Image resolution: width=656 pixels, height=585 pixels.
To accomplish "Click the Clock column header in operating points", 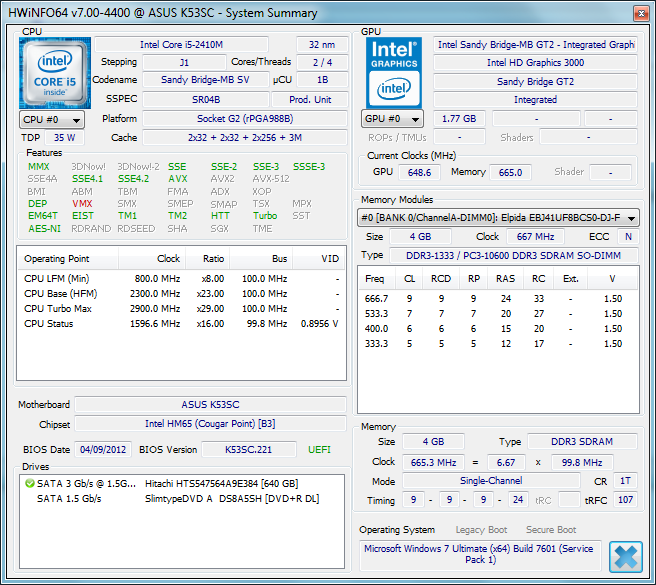I will (152, 259).
